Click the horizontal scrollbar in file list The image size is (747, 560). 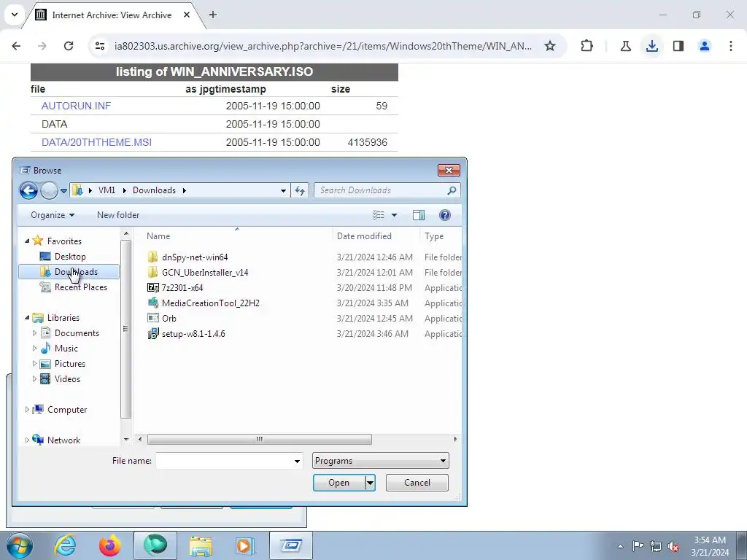click(x=259, y=439)
